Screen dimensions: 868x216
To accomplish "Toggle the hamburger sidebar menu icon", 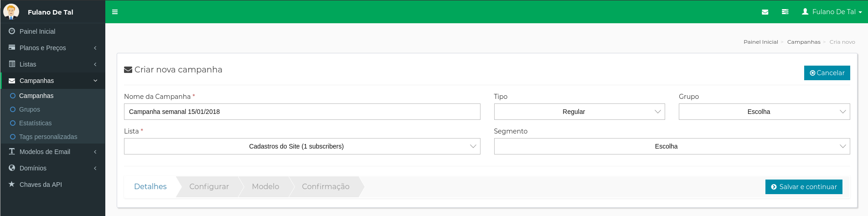I will pyautogui.click(x=115, y=12).
